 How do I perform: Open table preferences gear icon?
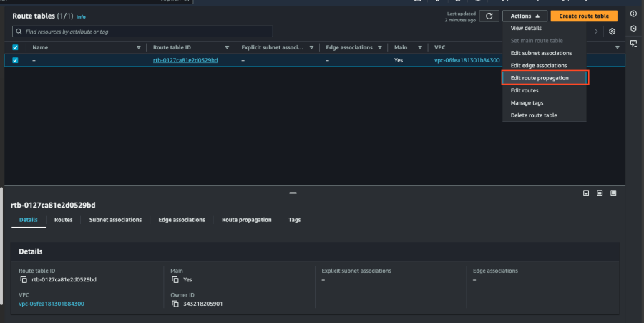(x=612, y=32)
